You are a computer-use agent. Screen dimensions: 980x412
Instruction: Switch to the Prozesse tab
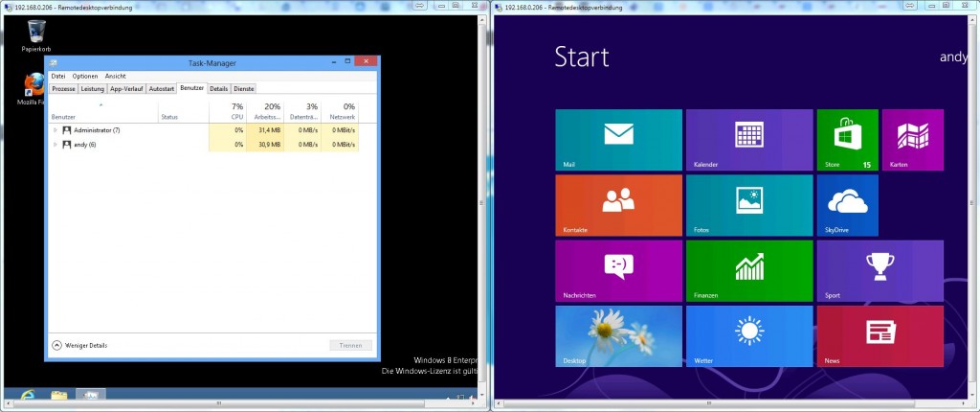63,88
